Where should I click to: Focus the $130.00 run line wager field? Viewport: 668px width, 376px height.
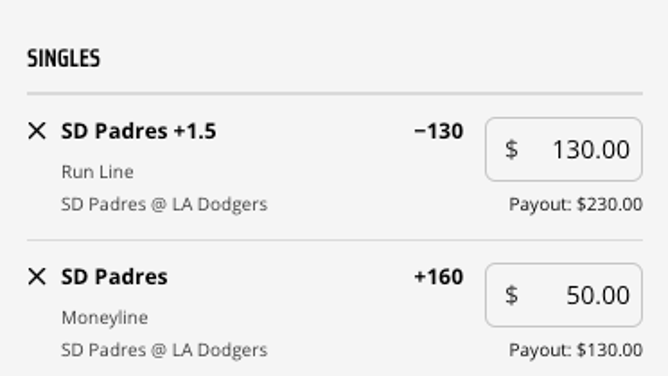pyautogui.click(x=564, y=149)
